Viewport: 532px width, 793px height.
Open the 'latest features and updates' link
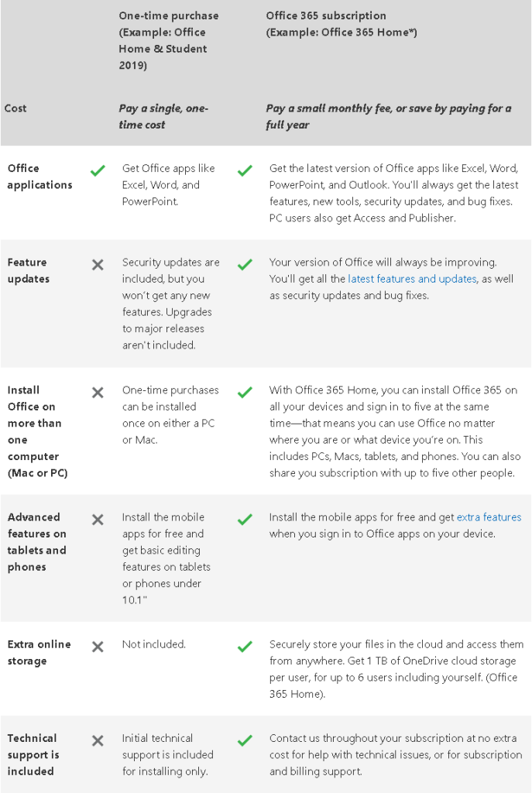tap(412, 279)
